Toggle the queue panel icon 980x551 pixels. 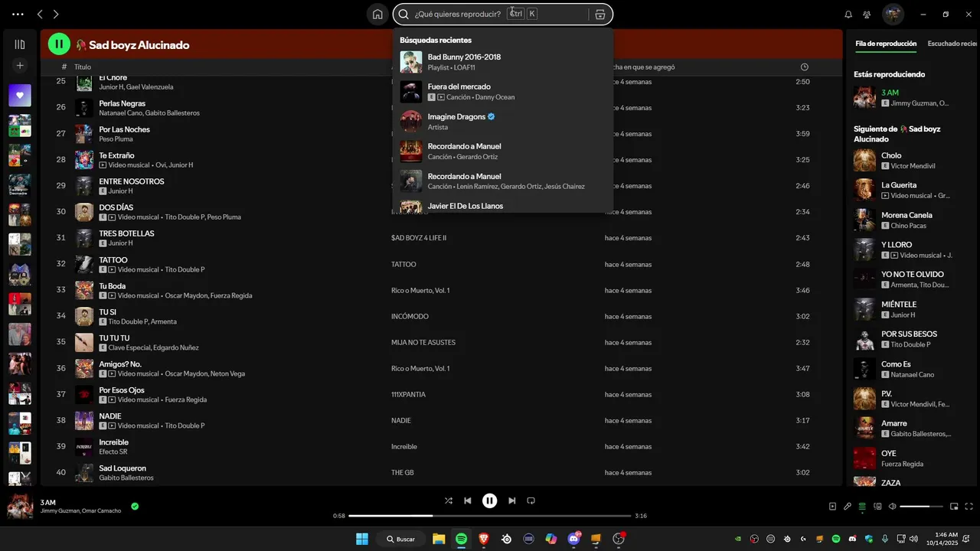[862, 506]
